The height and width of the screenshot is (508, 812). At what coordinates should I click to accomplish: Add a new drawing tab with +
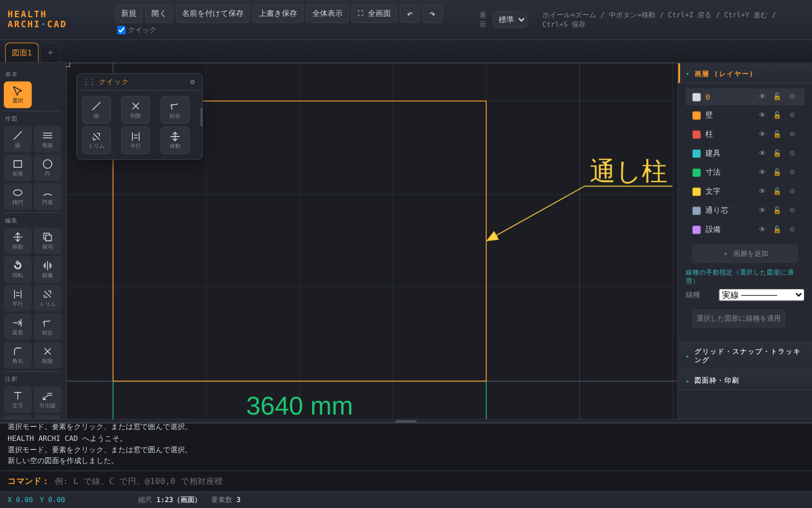click(50, 53)
